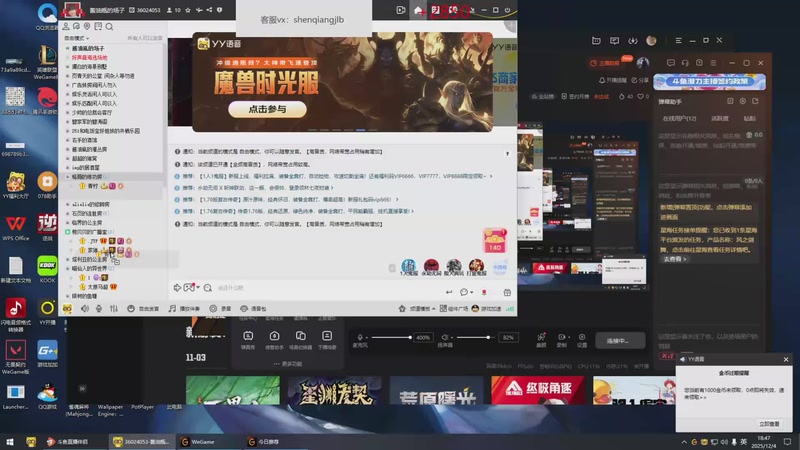Toggle the microphone icon in Douyu streaming bar
800x450 pixels.
point(360,337)
